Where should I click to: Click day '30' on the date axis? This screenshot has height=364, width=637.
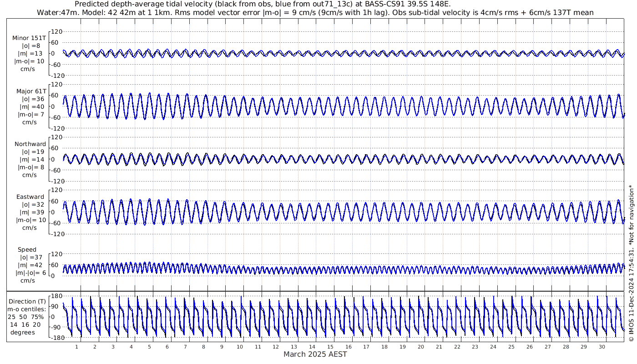[x=602, y=347]
